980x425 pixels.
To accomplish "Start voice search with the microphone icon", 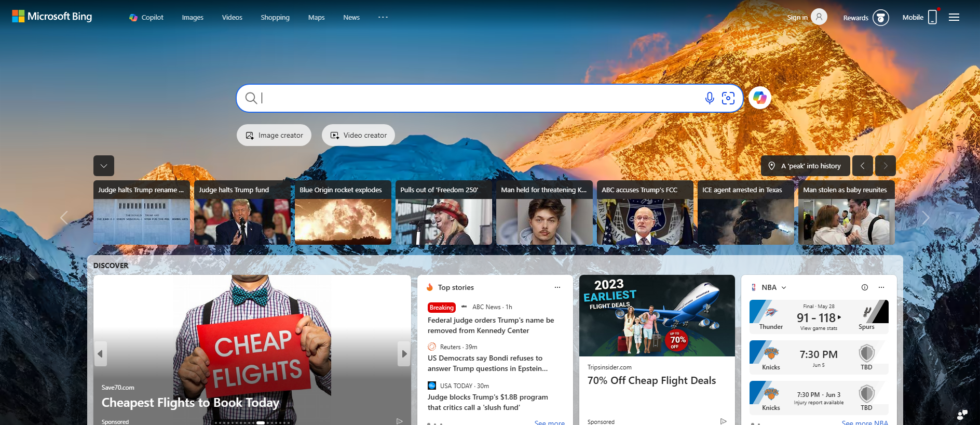I will (710, 98).
